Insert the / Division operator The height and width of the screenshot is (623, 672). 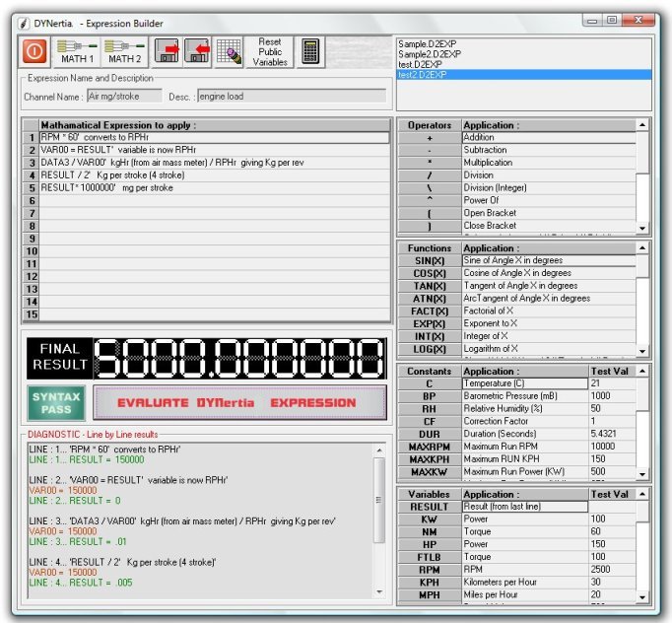coord(430,175)
